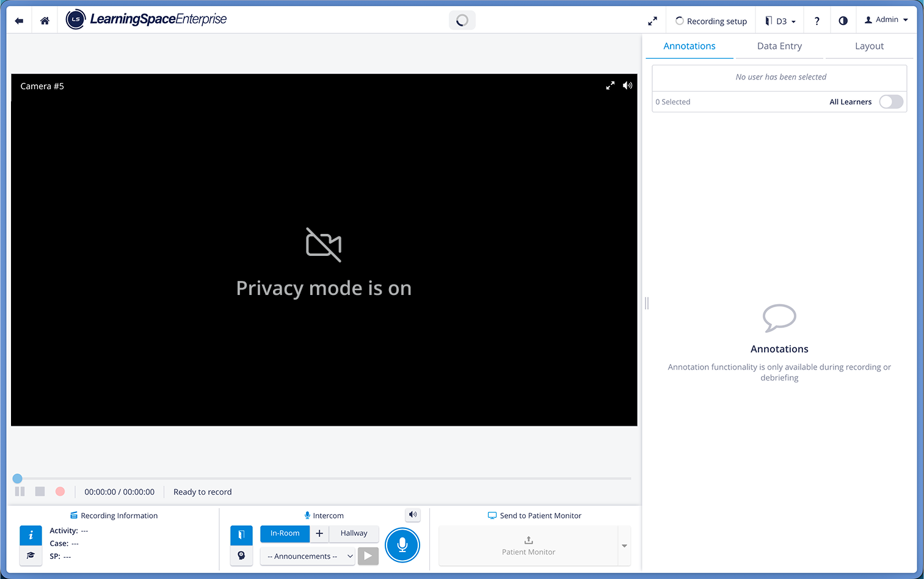Select the door intercom mode button

tap(241, 535)
